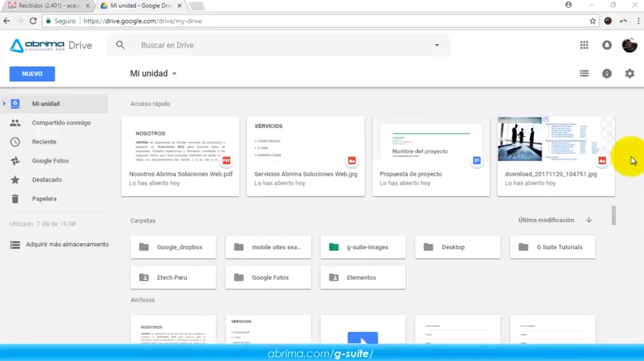Select the Google_dropbox folder
This screenshot has height=361, width=644.
pyautogui.click(x=173, y=247)
